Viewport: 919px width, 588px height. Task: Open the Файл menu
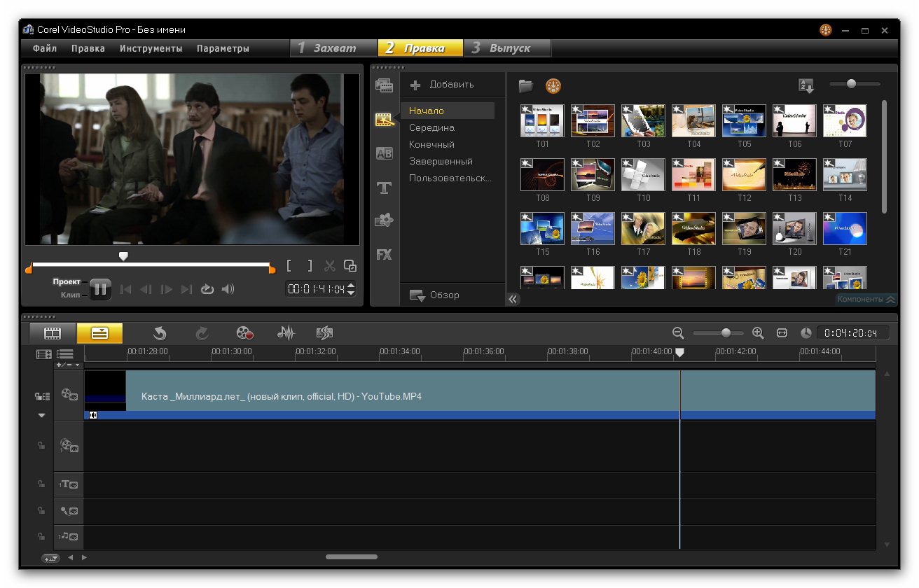click(x=45, y=48)
